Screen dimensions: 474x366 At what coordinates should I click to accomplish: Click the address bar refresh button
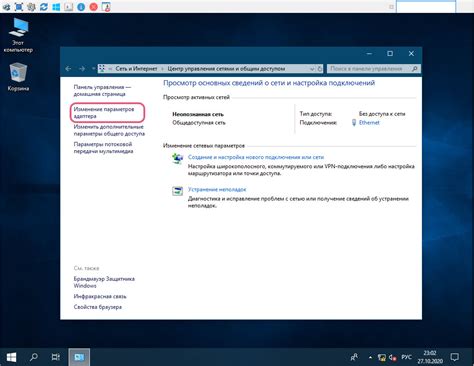coord(320,69)
